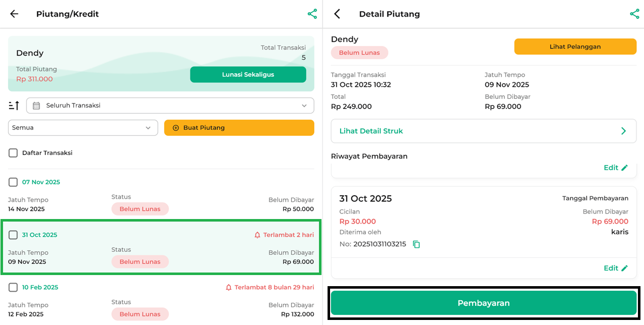Click back arrow in Piutang/Kredit header
The image size is (644, 325).
[14, 14]
